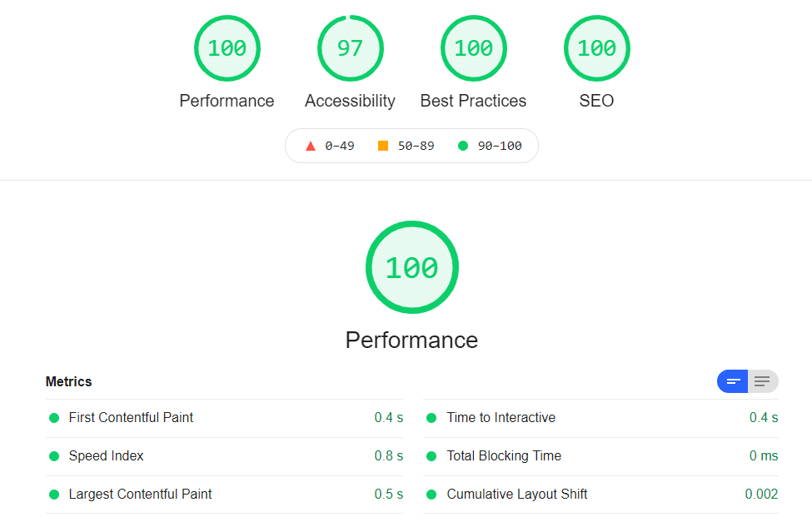Expand the Cumulative Layout Shift metric
The height and width of the screenshot is (522, 812).
coord(600,495)
